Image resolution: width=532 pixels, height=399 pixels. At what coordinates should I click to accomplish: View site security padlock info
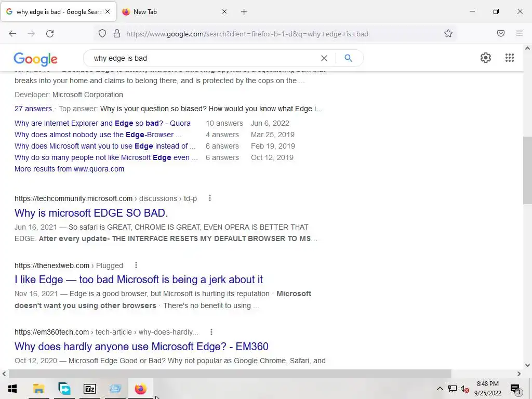(x=117, y=34)
